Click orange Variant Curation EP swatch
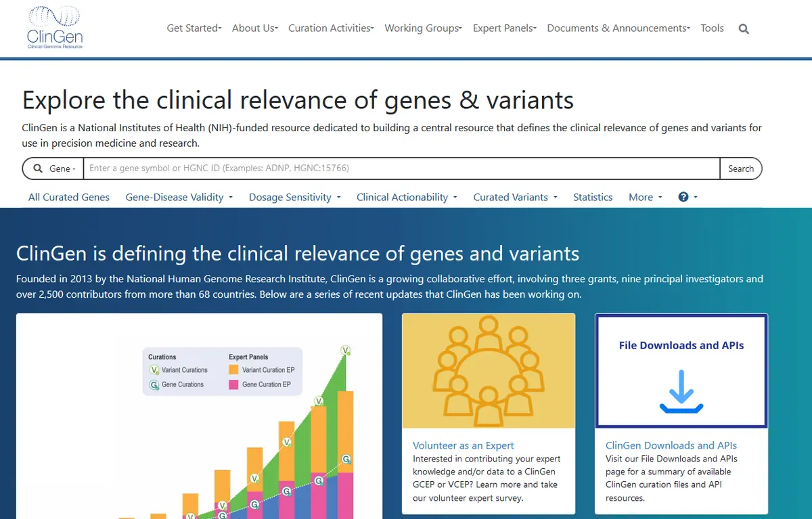 coord(233,370)
